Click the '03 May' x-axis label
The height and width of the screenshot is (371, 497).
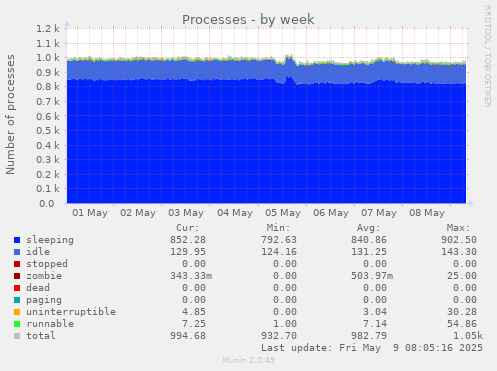[186, 213]
